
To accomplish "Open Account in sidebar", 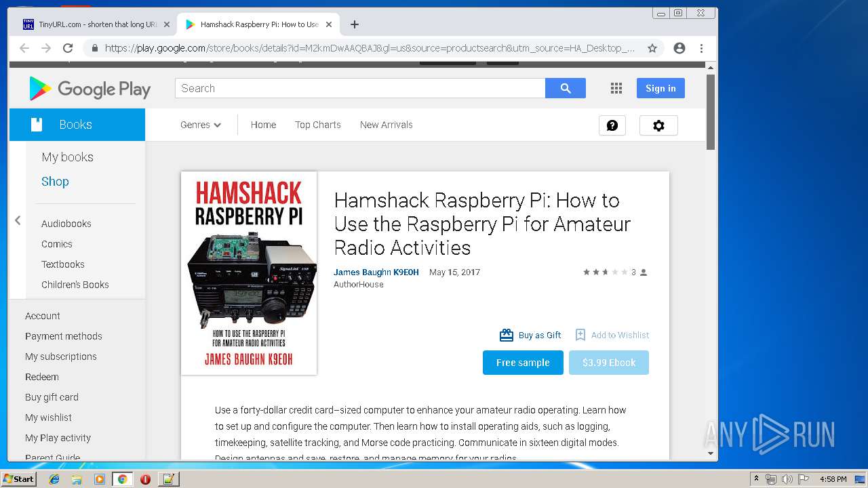I will click(42, 316).
